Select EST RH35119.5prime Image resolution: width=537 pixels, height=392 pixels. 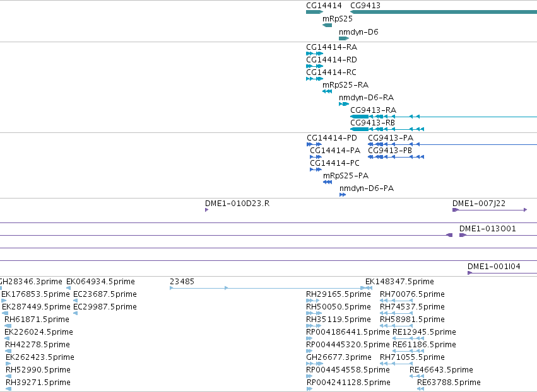pos(338,320)
